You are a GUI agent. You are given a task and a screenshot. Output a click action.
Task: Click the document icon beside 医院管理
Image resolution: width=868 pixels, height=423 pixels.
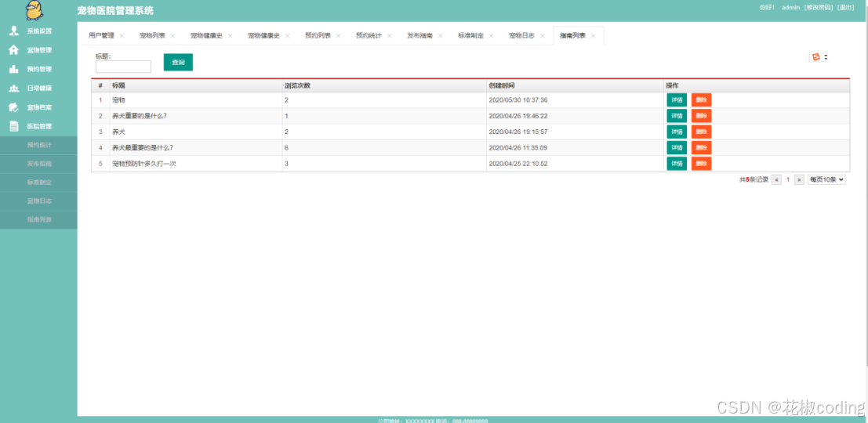14,127
